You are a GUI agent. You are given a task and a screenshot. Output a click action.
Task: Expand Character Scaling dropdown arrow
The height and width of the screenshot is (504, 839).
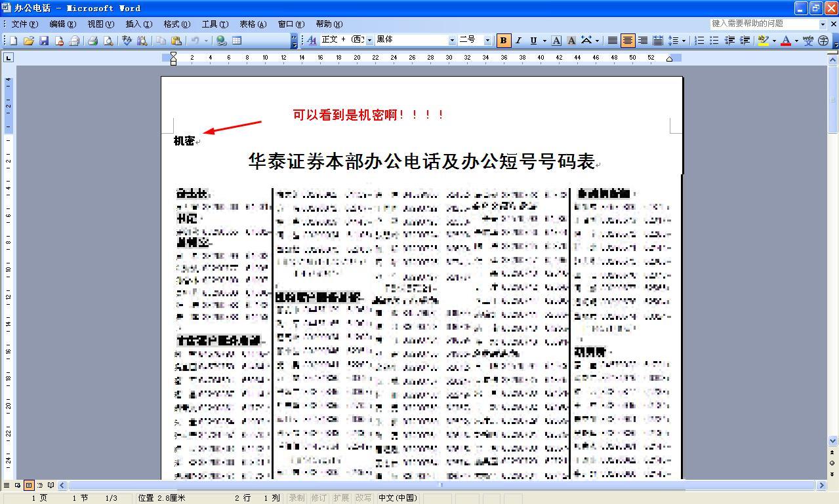point(596,41)
